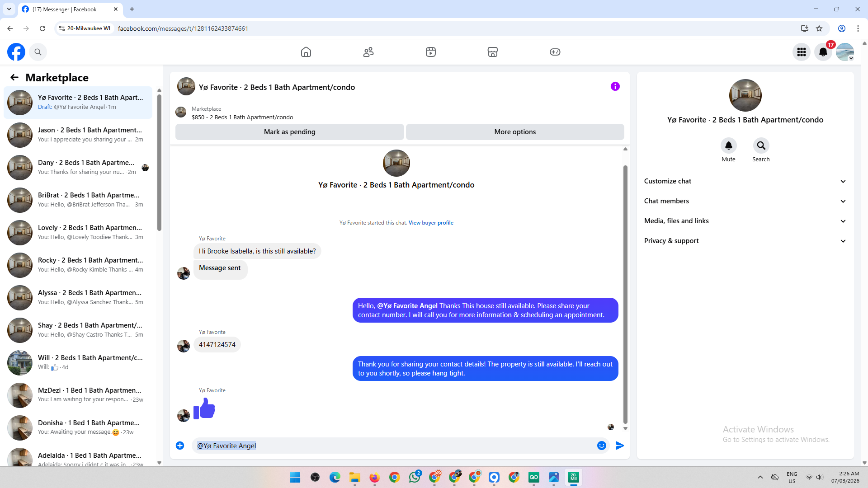868x488 pixels.
Task: Click the plus icon beside message input
Action: pos(180,446)
